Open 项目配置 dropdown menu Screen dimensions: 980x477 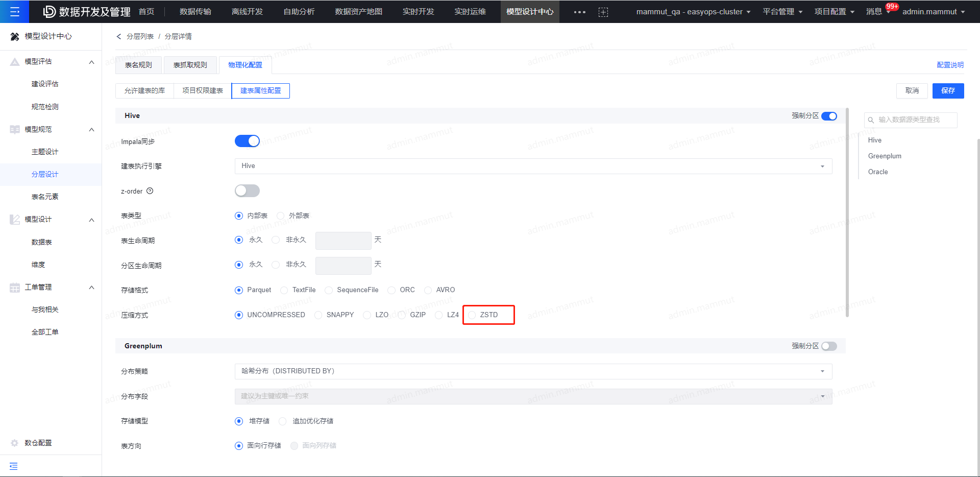tap(834, 12)
